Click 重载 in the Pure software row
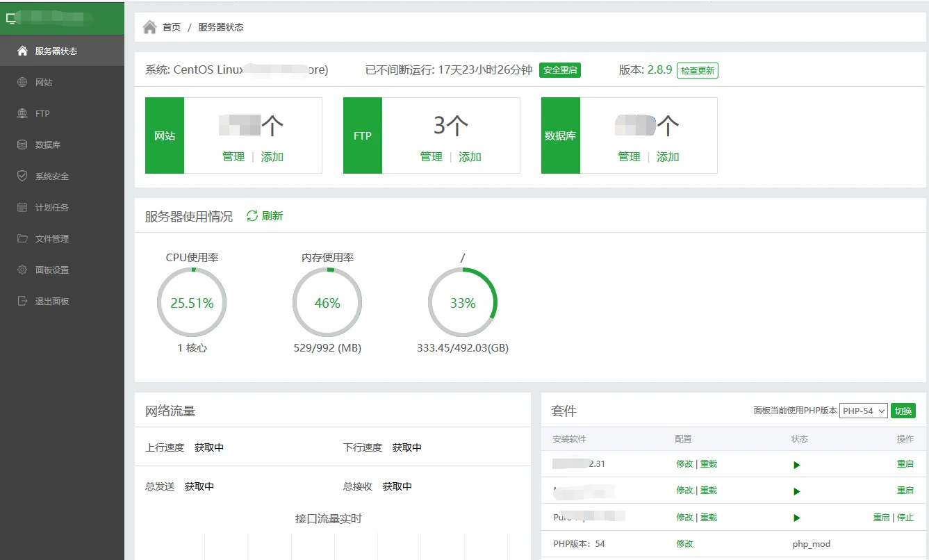 coord(709,518)
